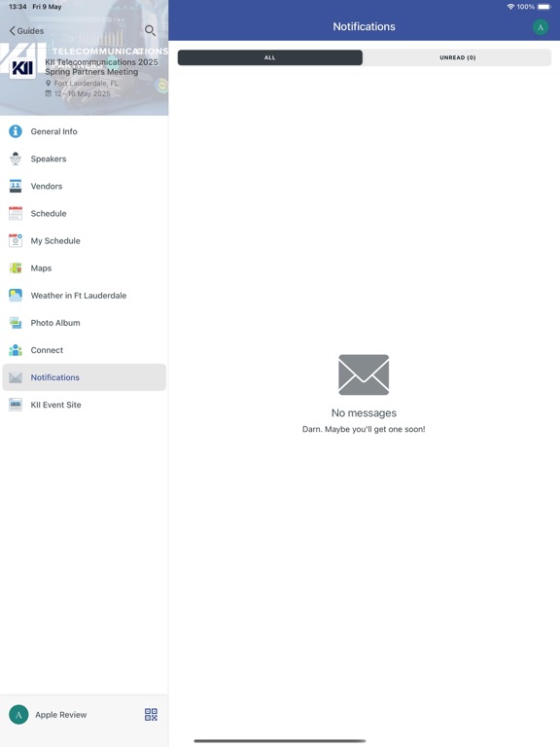This screenshot has height=747, width=560.
Task: Tap the Speakers microphone icon
Action: point(16,159)
